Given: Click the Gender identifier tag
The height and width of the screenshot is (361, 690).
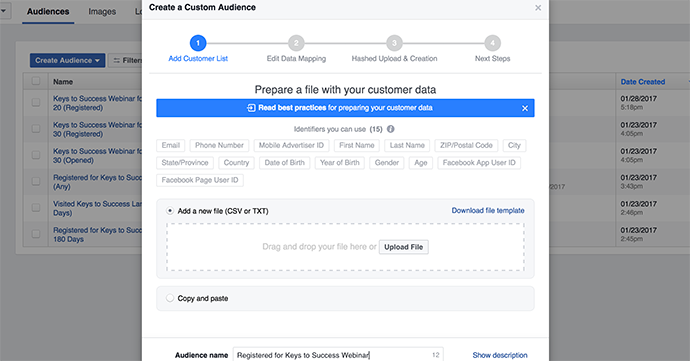Looking at the screenshot, I should pyautogui.click(x=387, y=163).
